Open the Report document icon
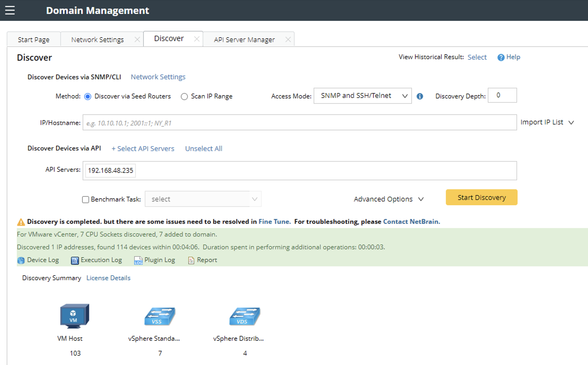 (x=191, y=261)
